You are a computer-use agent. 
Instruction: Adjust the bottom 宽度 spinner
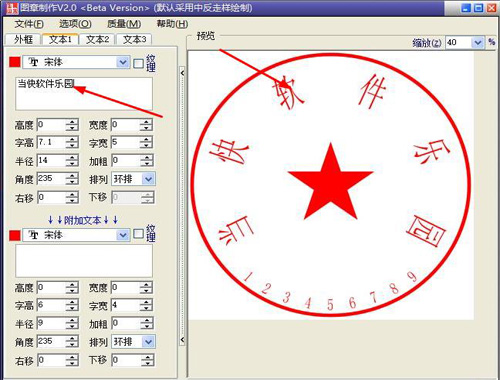pos(146,287)
